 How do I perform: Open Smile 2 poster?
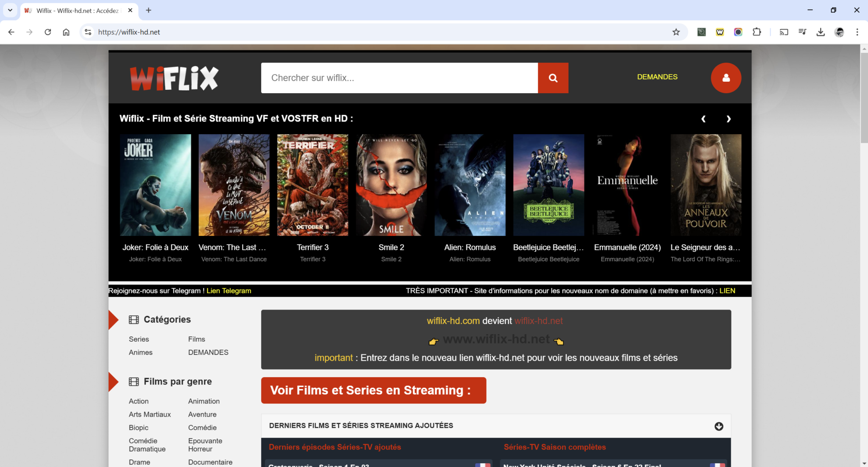pos(391,185)
